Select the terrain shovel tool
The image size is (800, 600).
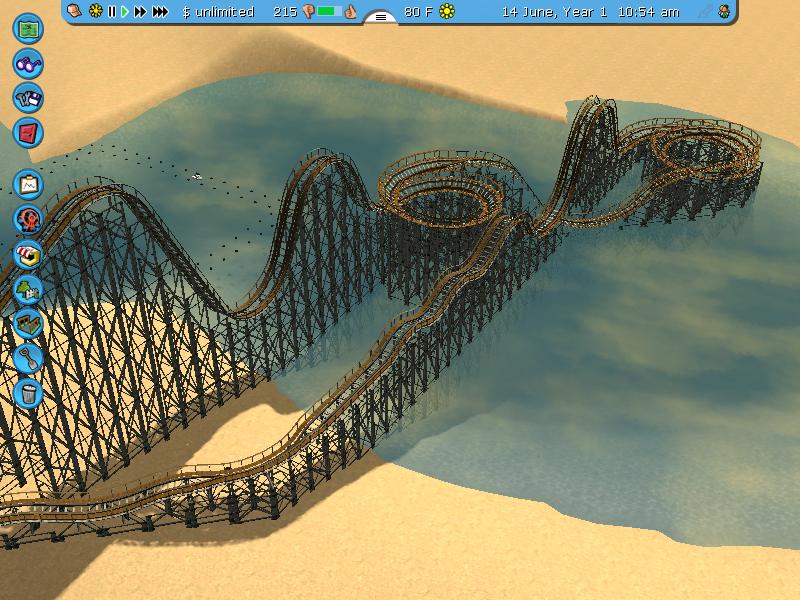[28, 359]
